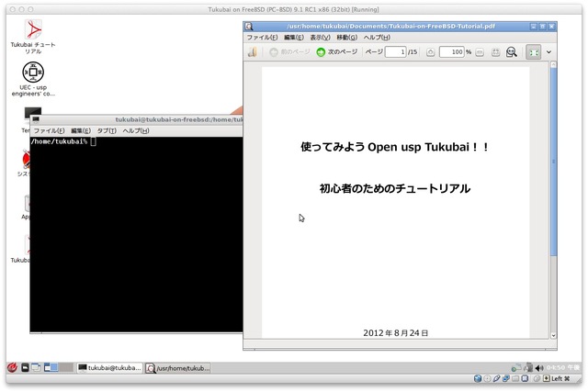Open ファイル menu in terminal window
Screen dimensions: 588x392
(49, 130)
